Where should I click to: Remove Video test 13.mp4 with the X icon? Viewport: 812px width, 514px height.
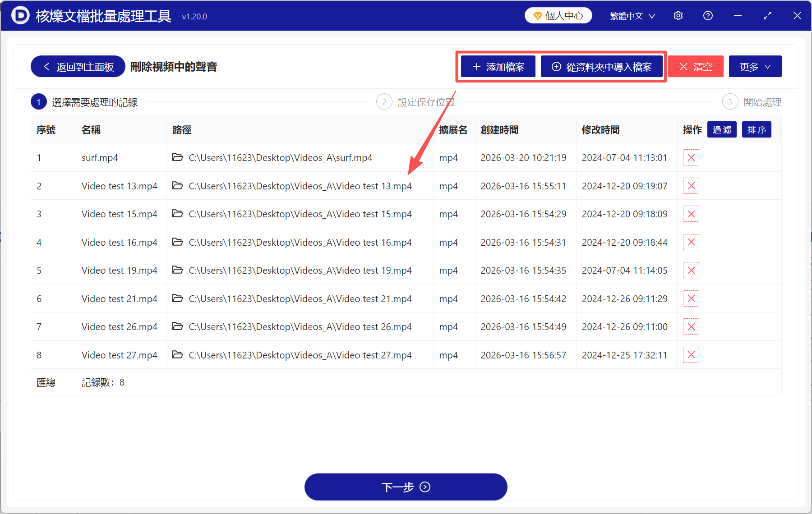[691, 185]
